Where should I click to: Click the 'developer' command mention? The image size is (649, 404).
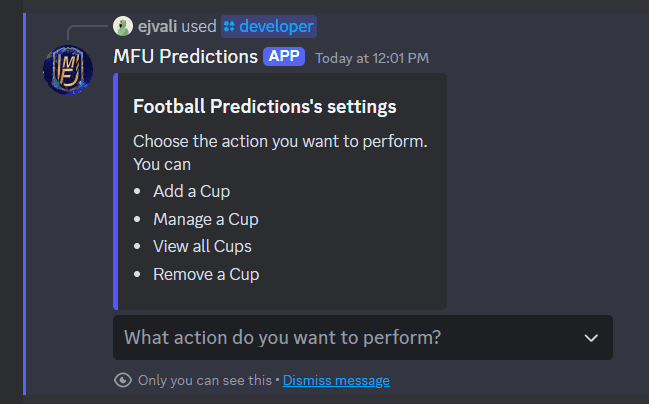[x=275, y=26]
